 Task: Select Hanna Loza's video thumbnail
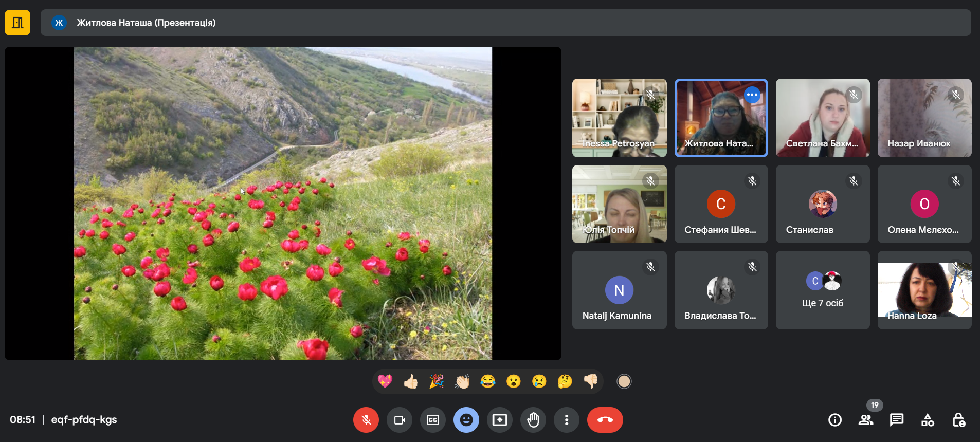pyautogui.click(x=924, y=290)
